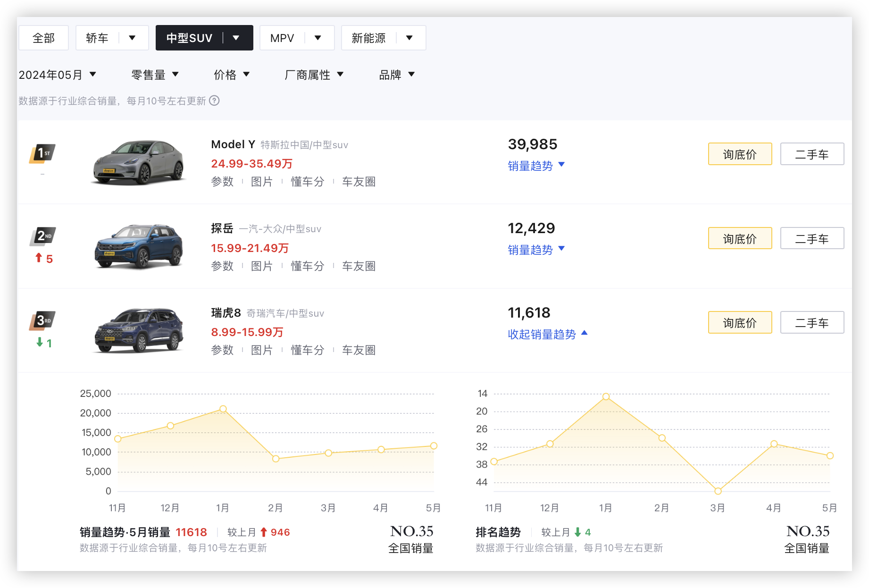The width and height of the screenshot is (869, 588).
Task: Open the 探岳 title link
Action: tap(222, 228)
